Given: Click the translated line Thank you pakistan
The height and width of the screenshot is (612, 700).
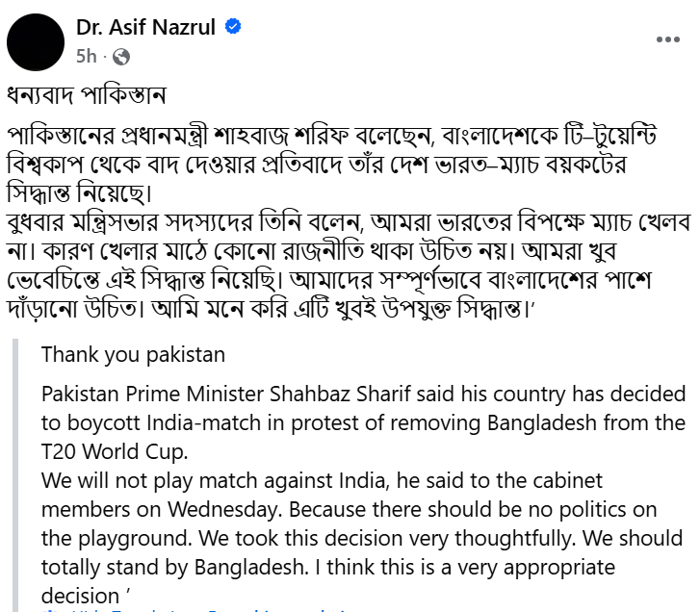Looking at the screenshot, I should [133, 355].
